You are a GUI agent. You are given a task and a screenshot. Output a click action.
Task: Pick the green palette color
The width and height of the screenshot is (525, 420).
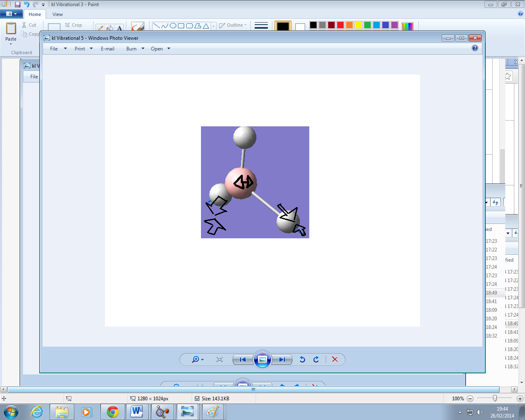pyautogui.click(x=367, y=25)
